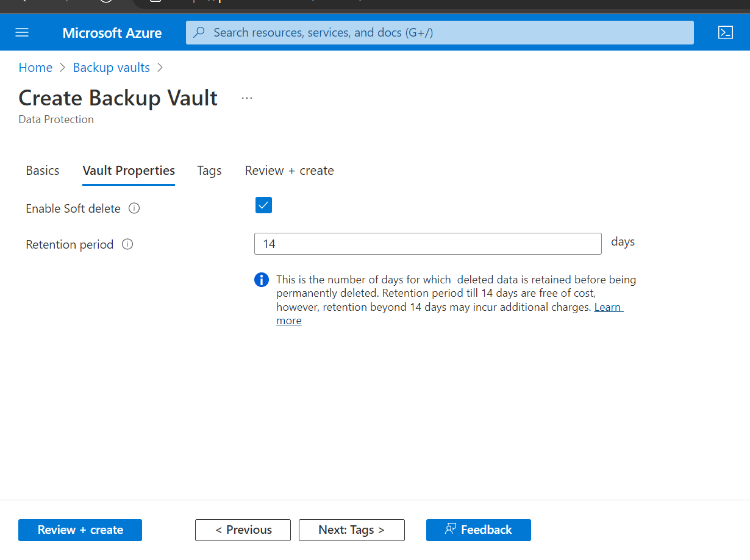Open the Learn more link
Screen dimensions: 750x560
pyautogui.click(x=608, y=307)
